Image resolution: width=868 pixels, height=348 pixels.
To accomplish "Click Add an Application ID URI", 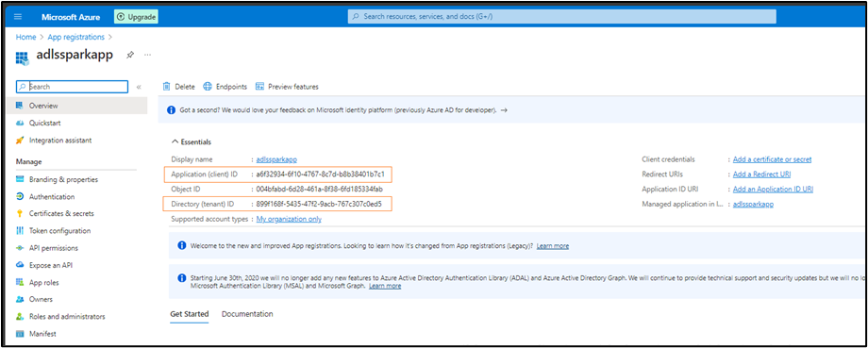I will pos(773,190).
